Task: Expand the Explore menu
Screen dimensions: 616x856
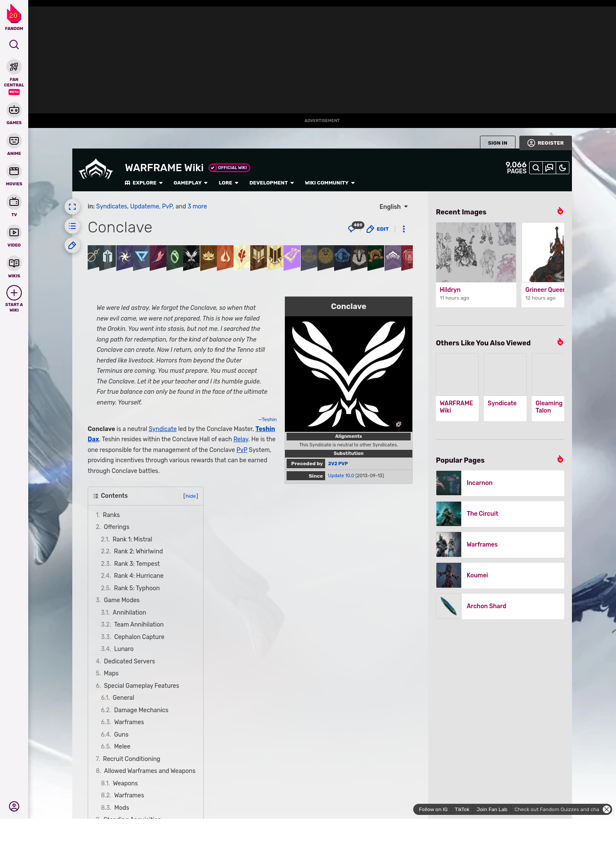Action: tap(144, 183)
